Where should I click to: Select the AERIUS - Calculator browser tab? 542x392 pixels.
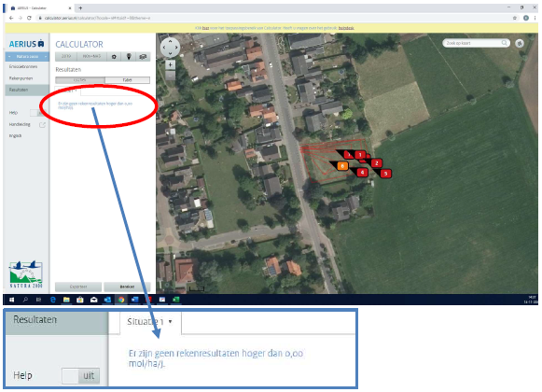[x=41, y=7]
